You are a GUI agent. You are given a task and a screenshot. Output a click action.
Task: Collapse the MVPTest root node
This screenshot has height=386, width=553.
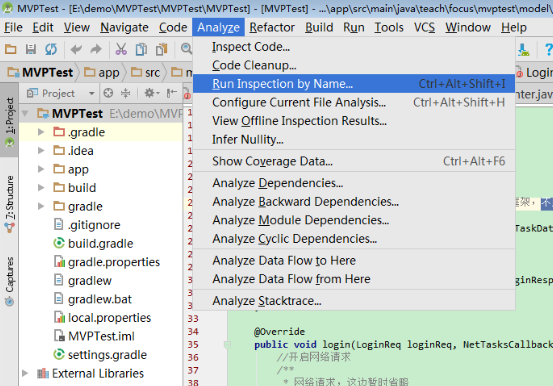click(x=25, y=114)
